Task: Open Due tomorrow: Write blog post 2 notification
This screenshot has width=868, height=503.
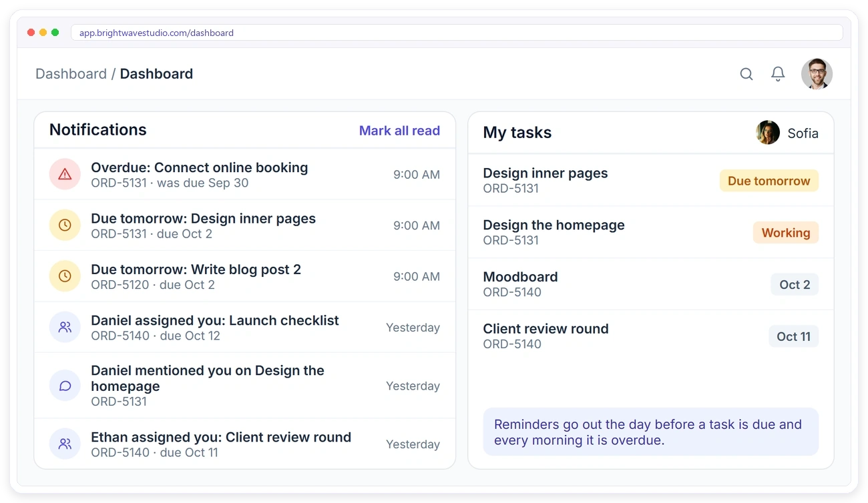Action: (245, 276)
